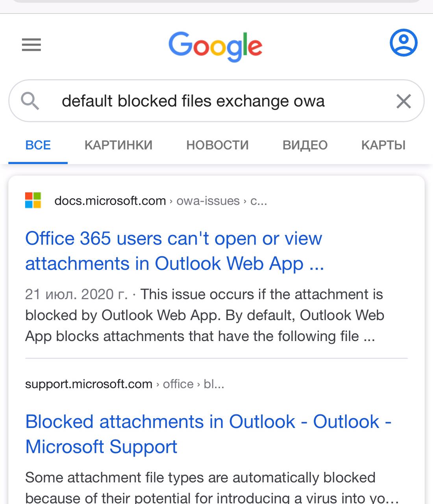Open the account profile icon

click(x=403, y=43)
